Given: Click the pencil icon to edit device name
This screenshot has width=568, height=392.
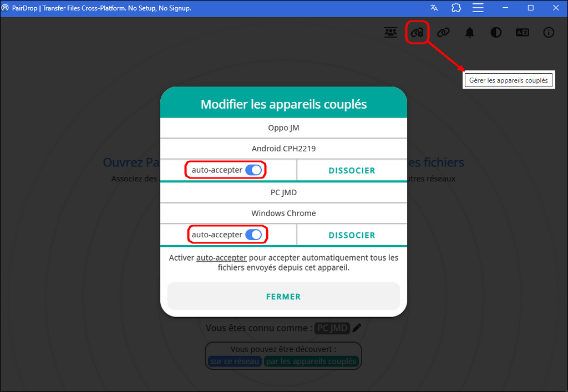Looking at the screenshot, I should 357,328.
